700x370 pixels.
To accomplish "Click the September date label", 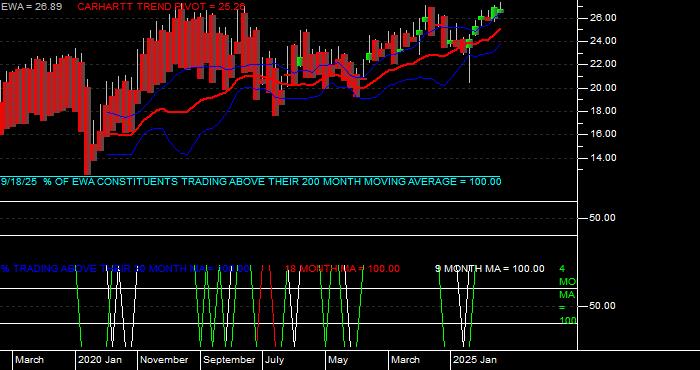I will click(229, 360).
